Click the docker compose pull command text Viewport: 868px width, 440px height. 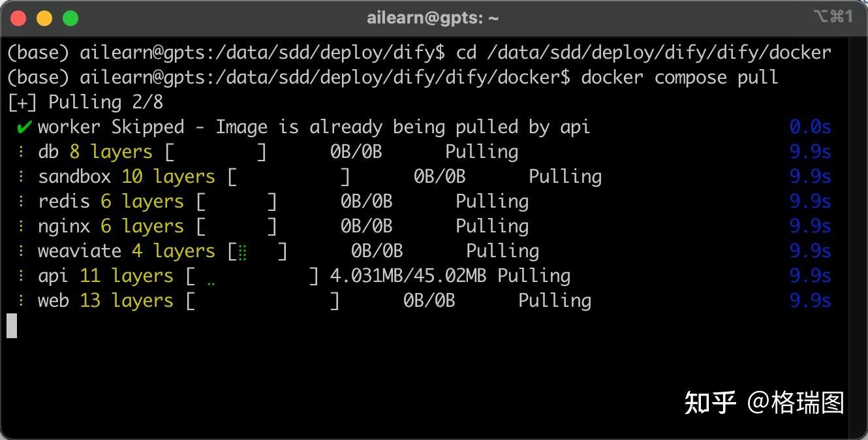[679, 78]
